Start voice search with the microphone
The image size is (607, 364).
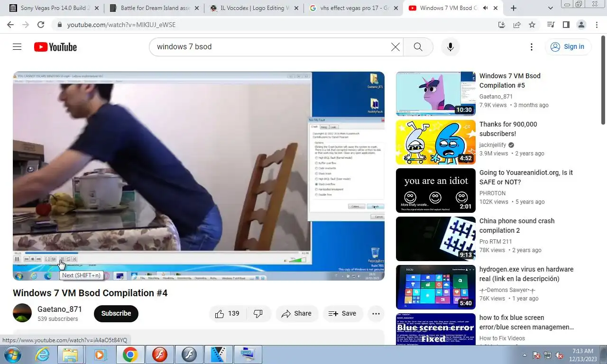click(451, 46)
